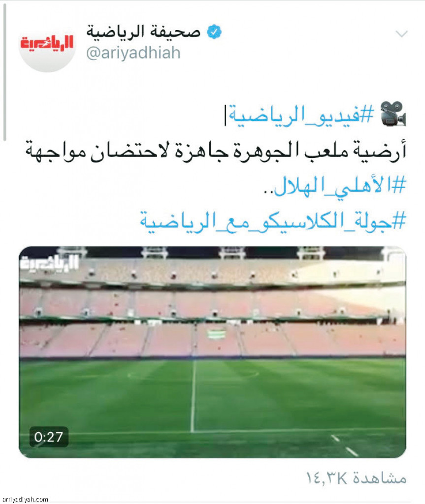Click the pitch center line in the video
The image size is (425, 504).
(193, 396)
